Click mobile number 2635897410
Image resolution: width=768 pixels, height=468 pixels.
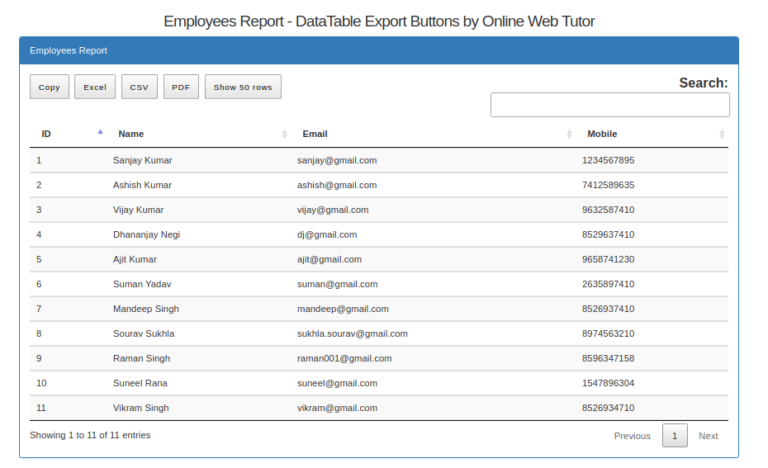(x=608, y=284)
